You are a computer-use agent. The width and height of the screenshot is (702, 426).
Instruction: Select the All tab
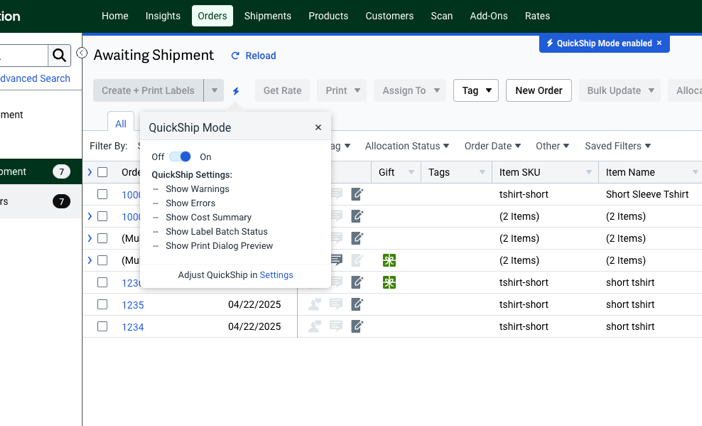pos(121,124)
